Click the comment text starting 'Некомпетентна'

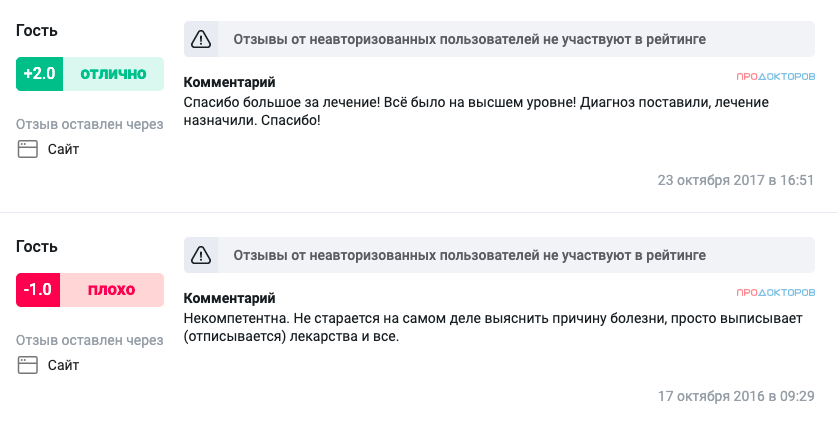[x=493, y=327]
